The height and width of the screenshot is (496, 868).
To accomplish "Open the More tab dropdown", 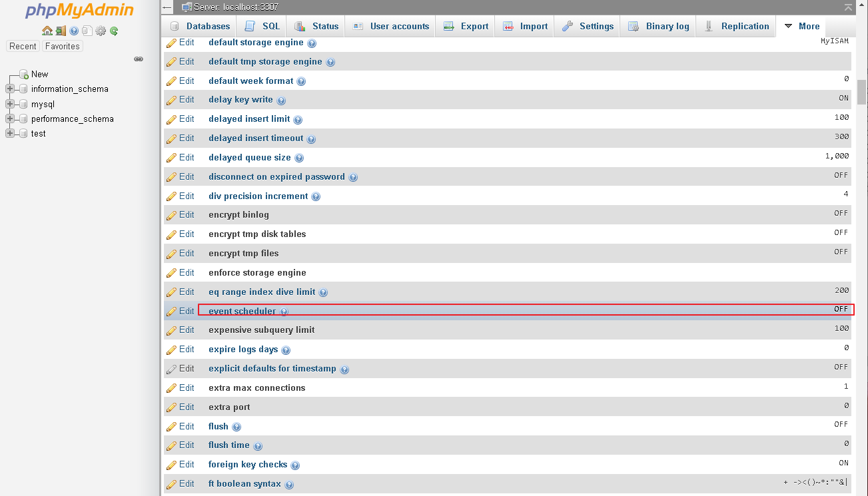I will pos(801,26).
